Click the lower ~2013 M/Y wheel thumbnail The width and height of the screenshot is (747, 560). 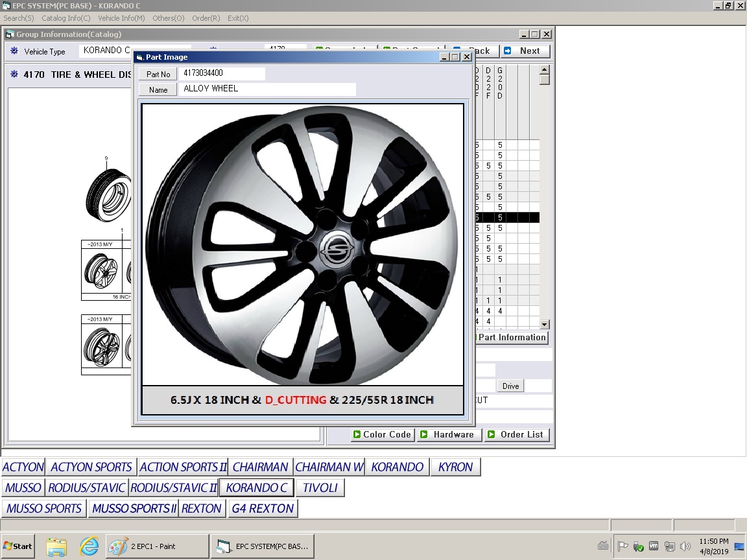click(101, 346)
